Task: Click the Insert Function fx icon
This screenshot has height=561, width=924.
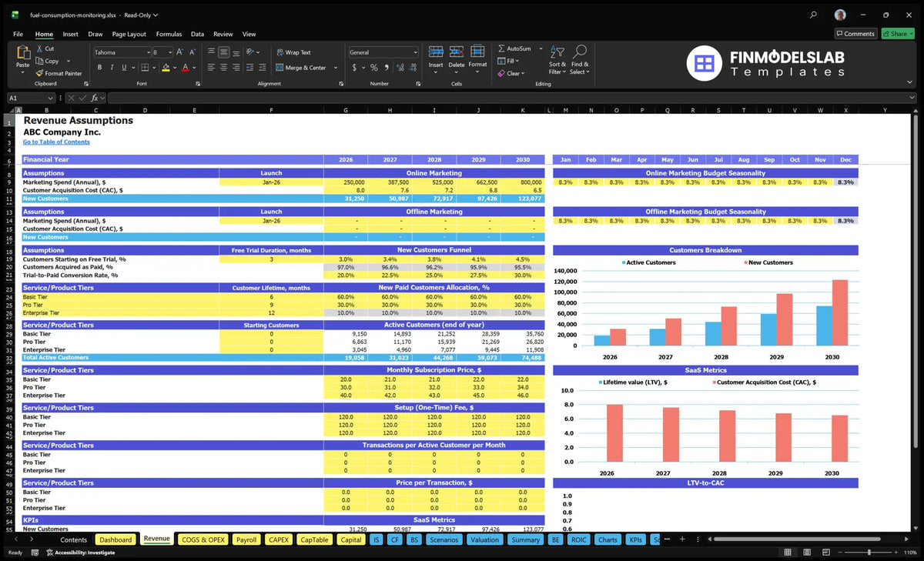Action: [x=95, y=98]
